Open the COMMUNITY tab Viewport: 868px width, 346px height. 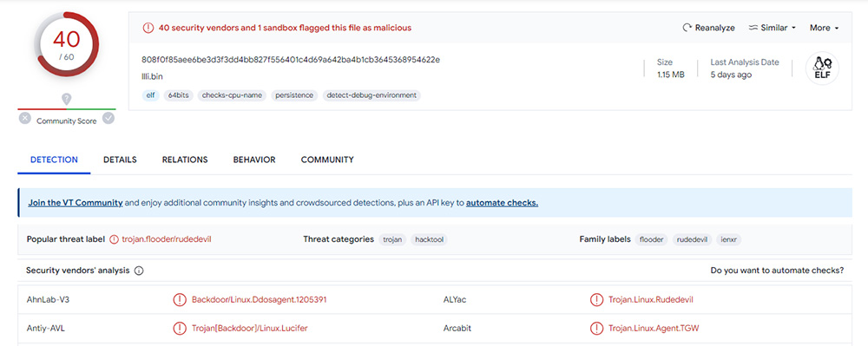pos(327,160)
